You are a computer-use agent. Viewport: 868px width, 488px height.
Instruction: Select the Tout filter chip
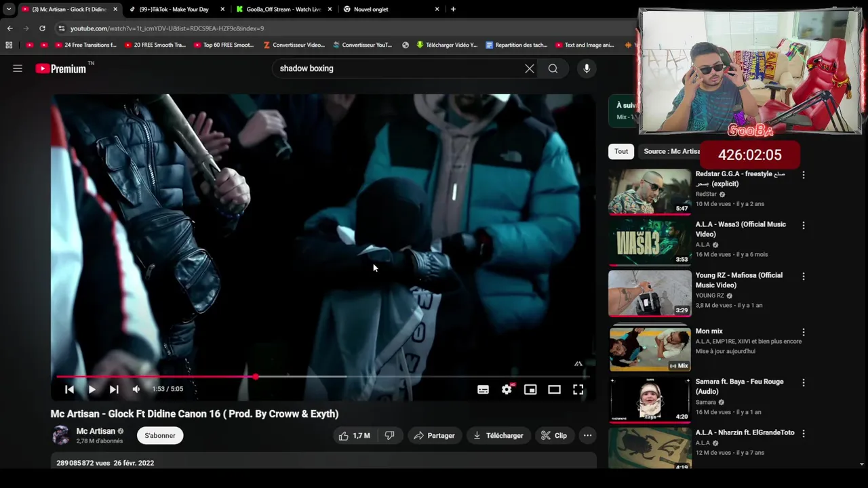coord(621,151)
